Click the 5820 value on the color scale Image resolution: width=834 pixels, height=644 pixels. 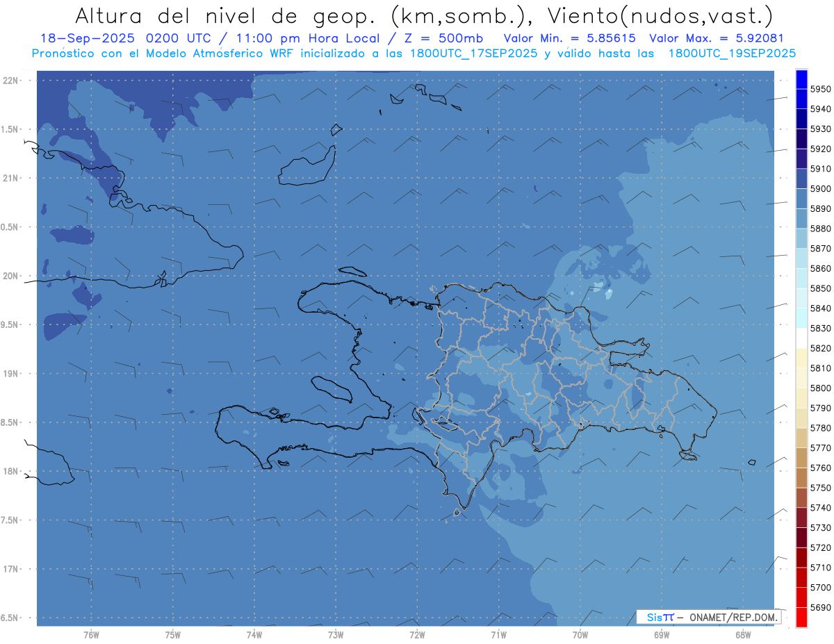tap(820, 348)
